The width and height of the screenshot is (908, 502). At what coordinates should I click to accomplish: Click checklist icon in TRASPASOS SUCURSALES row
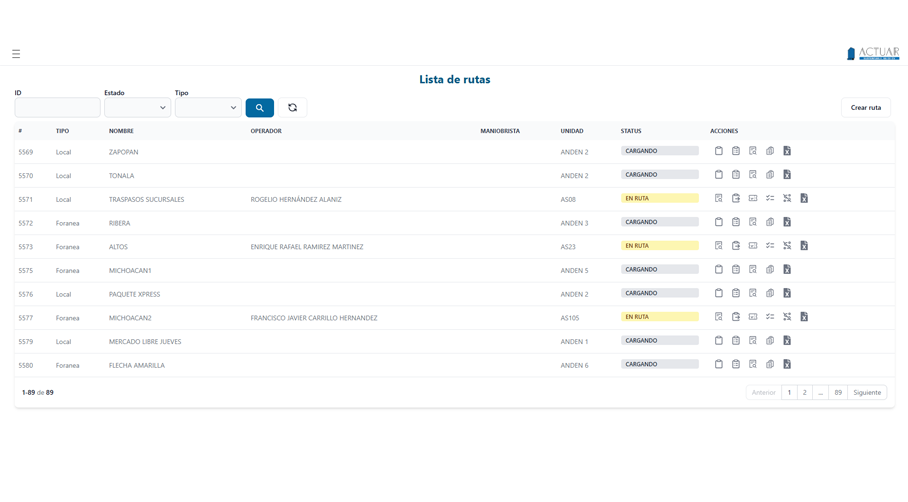(x=770, y=199)
